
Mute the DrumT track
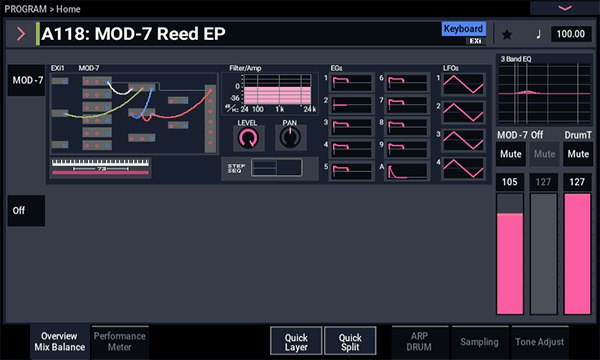pyautogui.click(x=578, y=154)
